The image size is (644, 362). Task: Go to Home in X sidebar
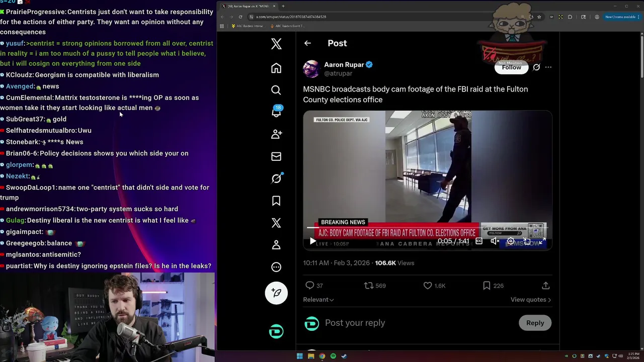(276, 68)
